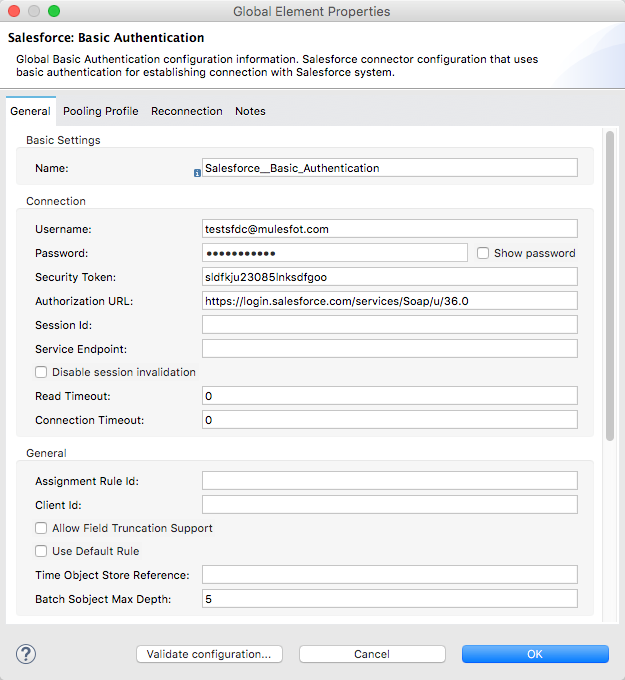Go to the Notes tab
Viewport: 625px width, 680px height.
tap(250, 111)
